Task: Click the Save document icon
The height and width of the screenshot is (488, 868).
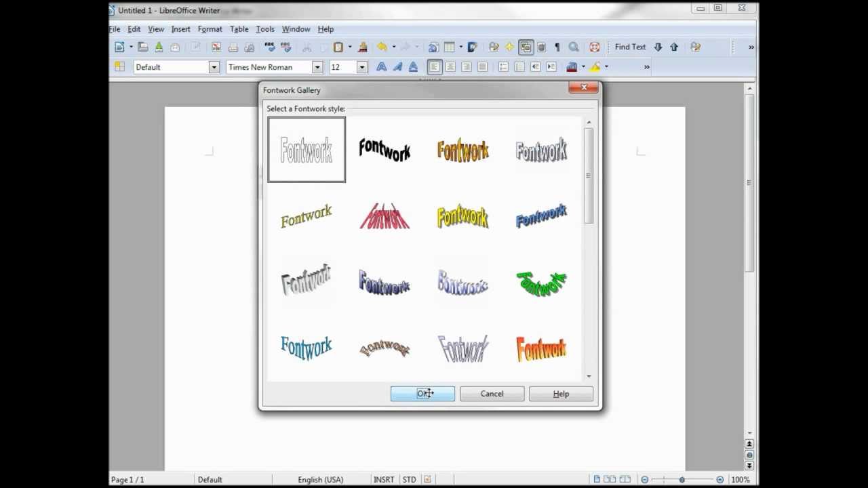Action: click(159, 47)
